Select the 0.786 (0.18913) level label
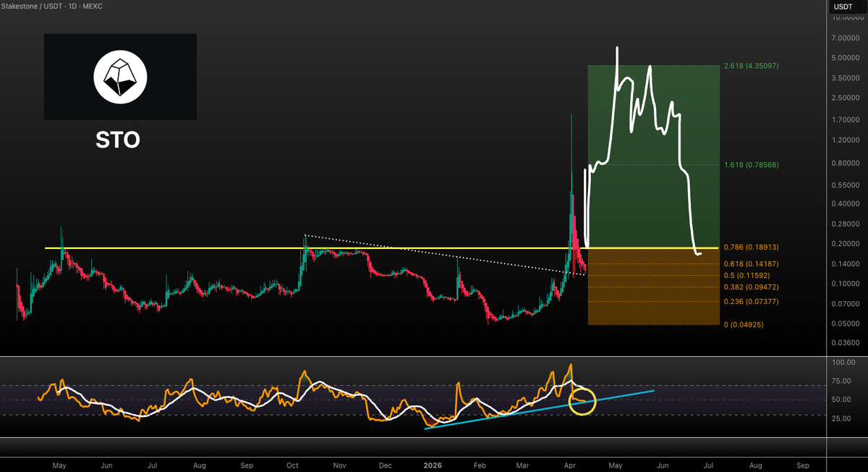 pyautogui.click(x=752, y=248)
